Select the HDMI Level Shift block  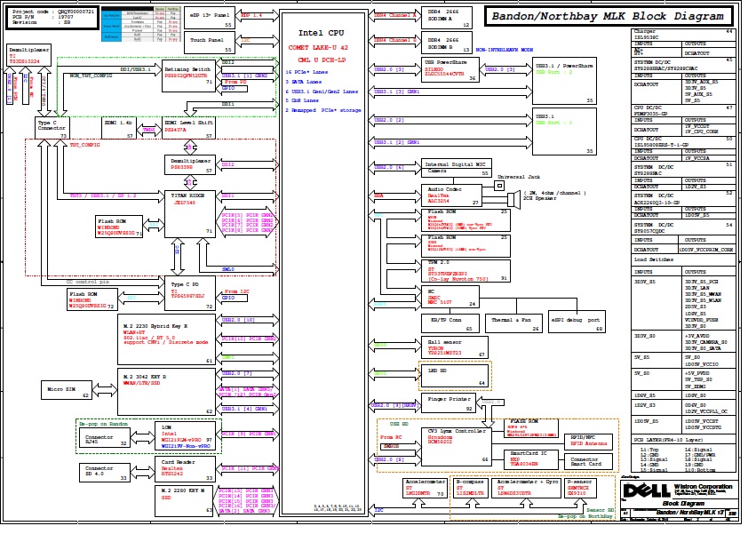(188, 127)
